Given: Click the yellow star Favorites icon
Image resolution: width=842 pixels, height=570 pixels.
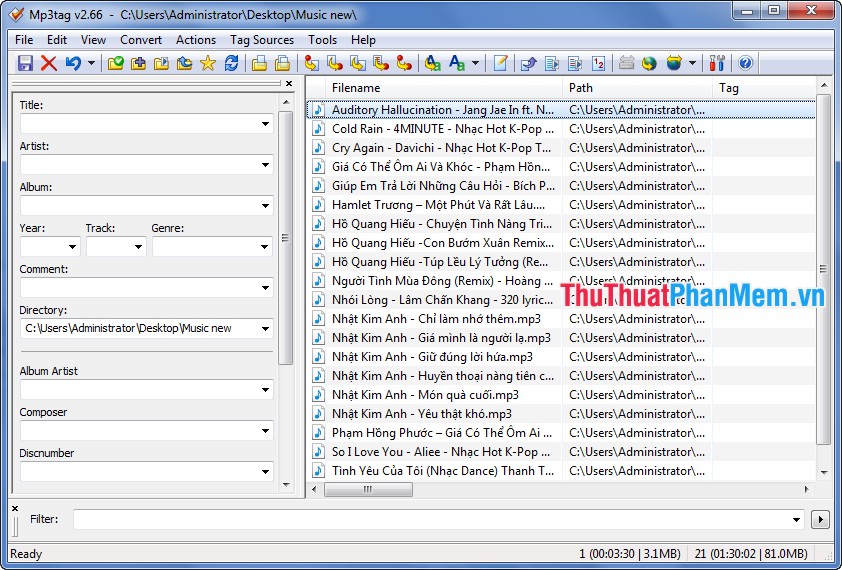Looking at the screenshot, I should pyautogui.click(x=208, y=63).
